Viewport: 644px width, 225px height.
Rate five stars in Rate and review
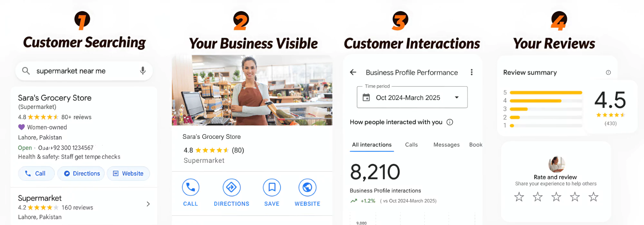coord(593,197)
